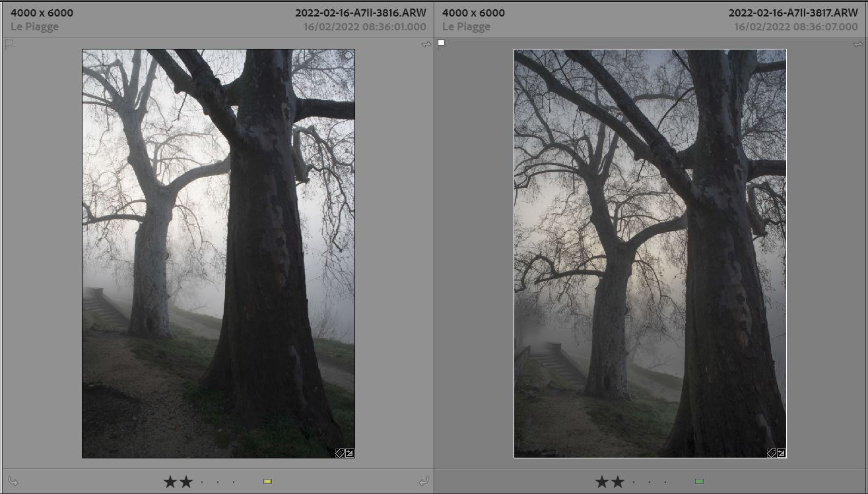Click capture time 16/02/2022 08:36:01.000
The height and width of the screenshot is (494, 868).
pyautogui.click(x=364, y=27)
